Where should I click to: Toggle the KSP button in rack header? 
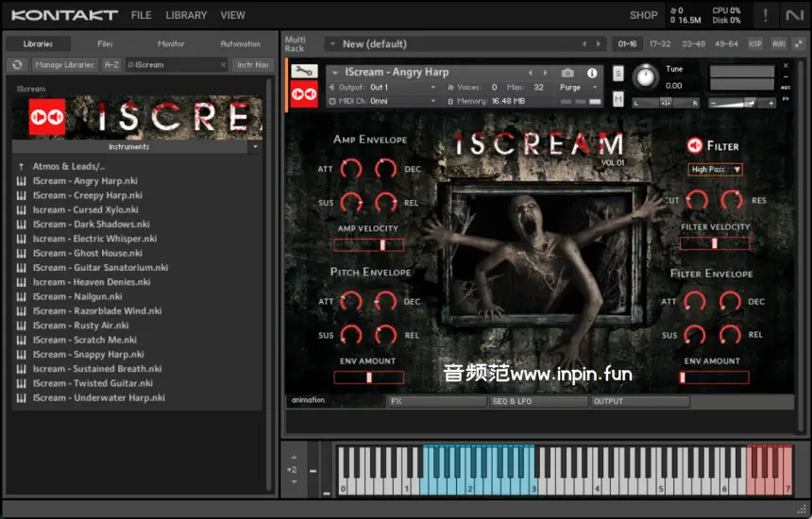pyautogui.click(x=755, y=43)
